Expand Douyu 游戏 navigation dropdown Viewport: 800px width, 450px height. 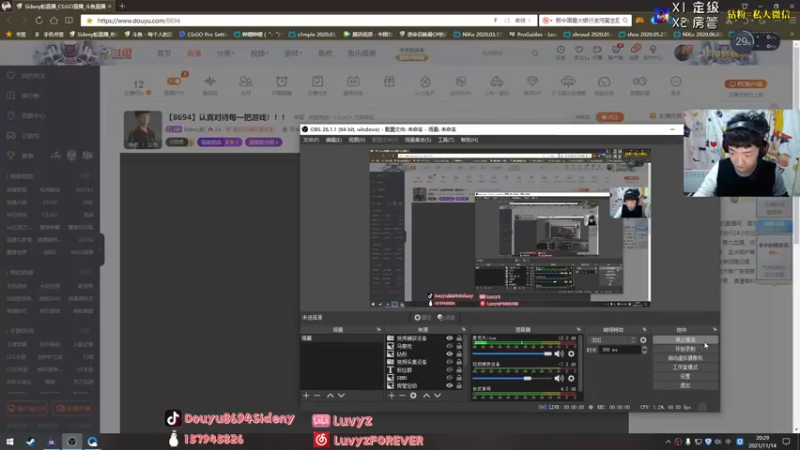point(293,53)
